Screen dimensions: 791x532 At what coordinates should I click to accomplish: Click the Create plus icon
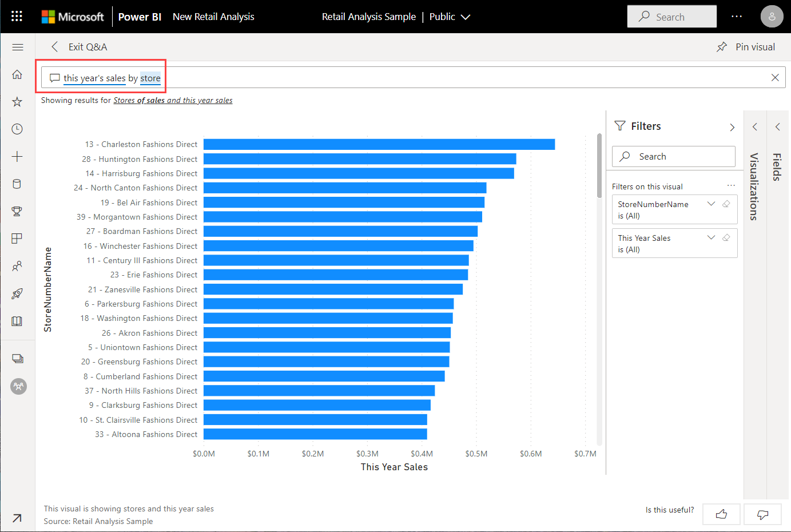click(x=17, y=157)
